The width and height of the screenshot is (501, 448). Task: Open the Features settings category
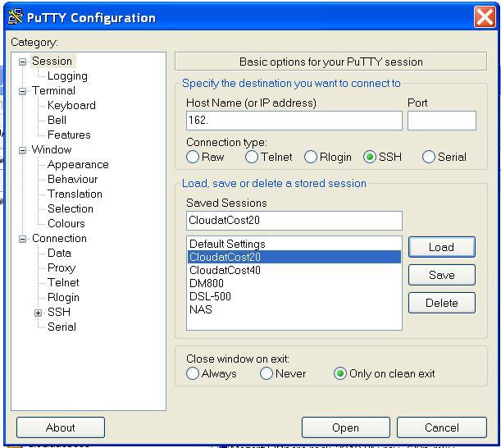click(x=69, y=135)
